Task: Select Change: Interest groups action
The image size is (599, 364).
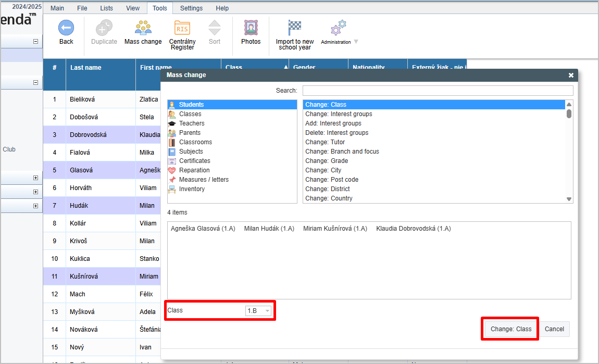Action: coord(434,114)
